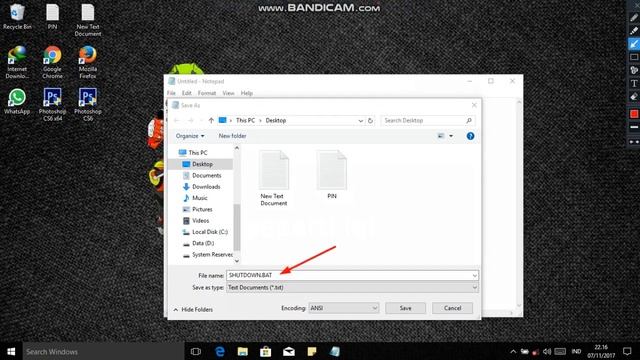Show hidden system tray icons
This screenshot has height=360, width=640.
pos(513,351)
